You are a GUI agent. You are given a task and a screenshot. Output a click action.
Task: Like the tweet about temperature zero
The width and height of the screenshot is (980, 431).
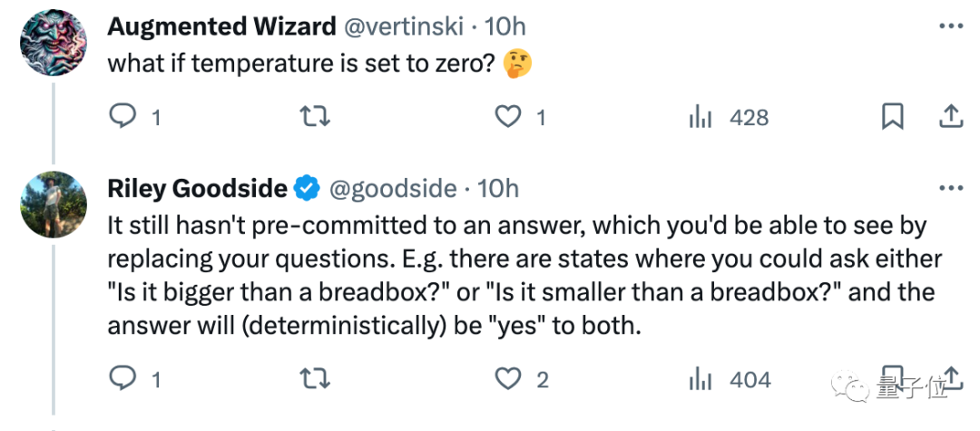click(508, 116)
